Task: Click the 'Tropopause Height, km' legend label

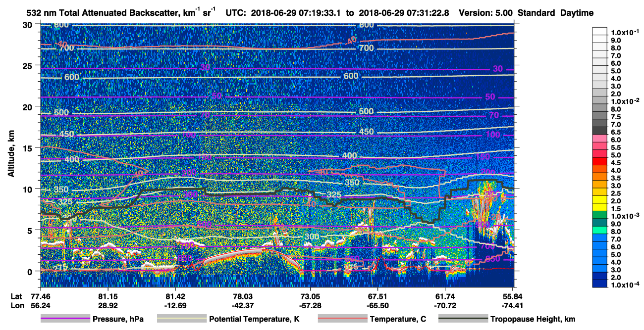Action: [533, 319]
